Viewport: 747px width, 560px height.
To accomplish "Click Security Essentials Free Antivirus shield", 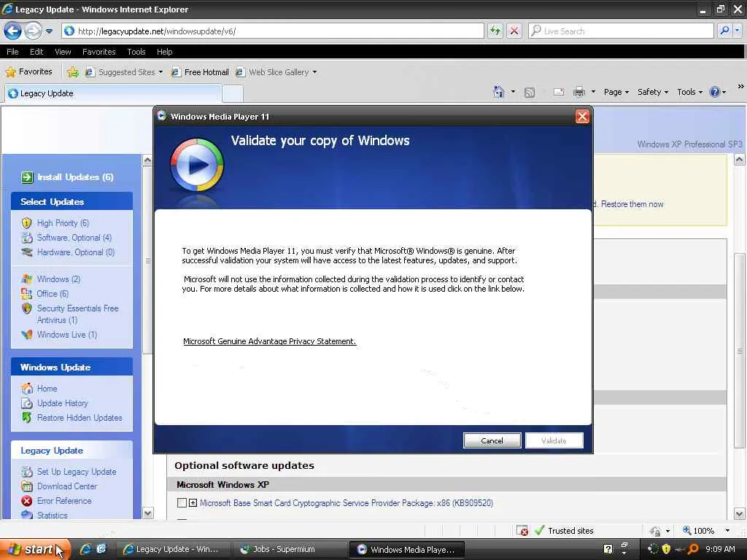I will (27, 308).
